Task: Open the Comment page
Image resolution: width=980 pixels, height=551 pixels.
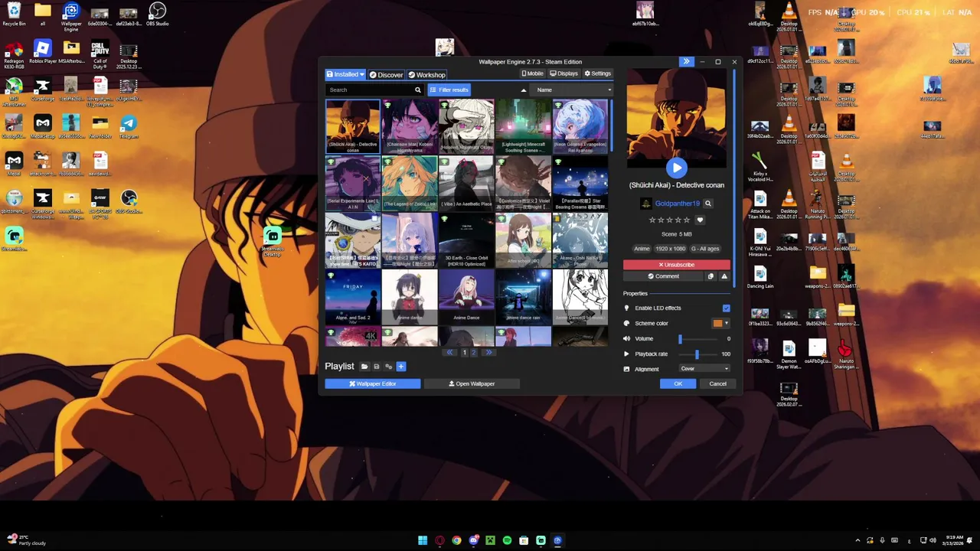Action: [x=663, y=276]
